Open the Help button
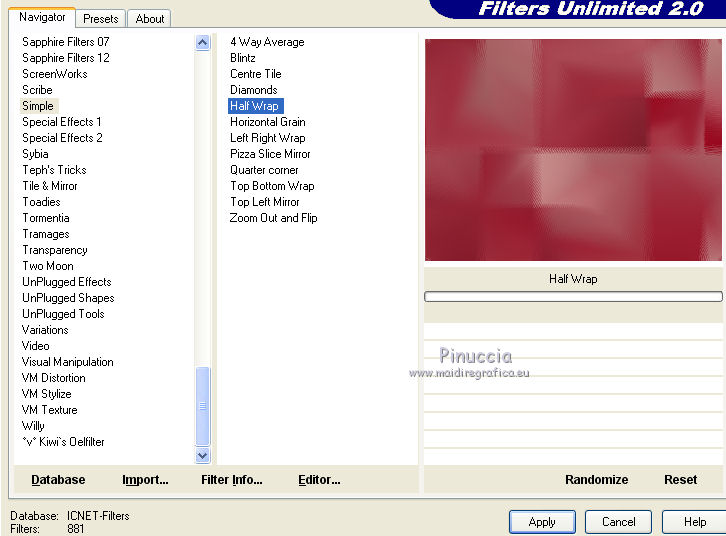This screenshot has height=536, width=726. 694,522
